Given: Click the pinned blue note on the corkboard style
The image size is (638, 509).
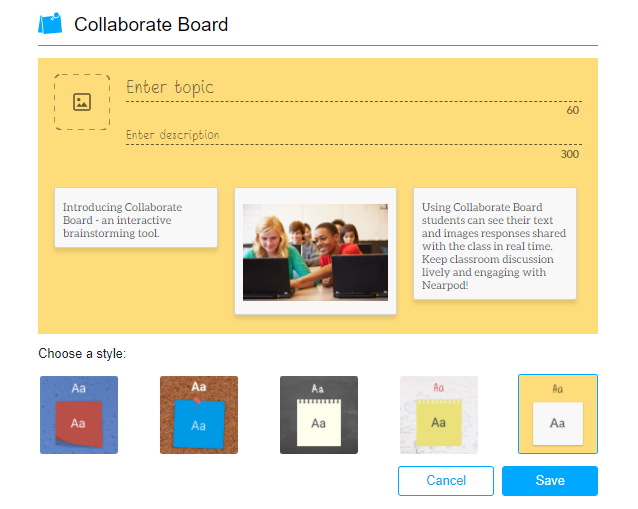Looking at the screenshot, I should tap(199, 424).
